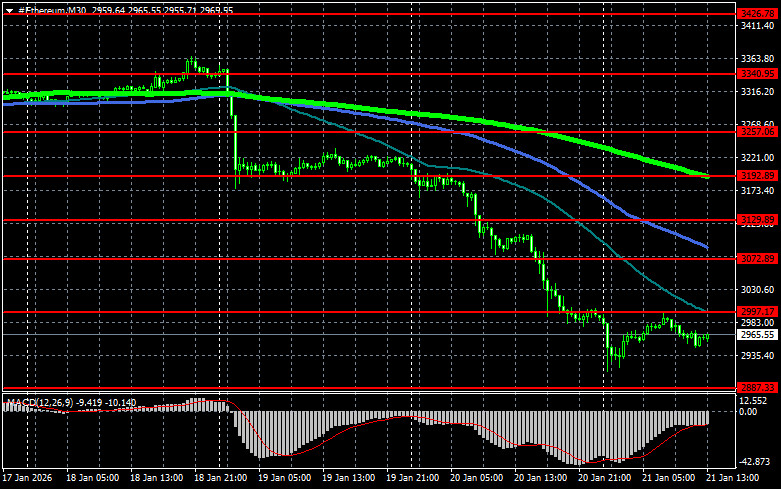Click the 20 Jan 13:00 time label

coord(540,478)
